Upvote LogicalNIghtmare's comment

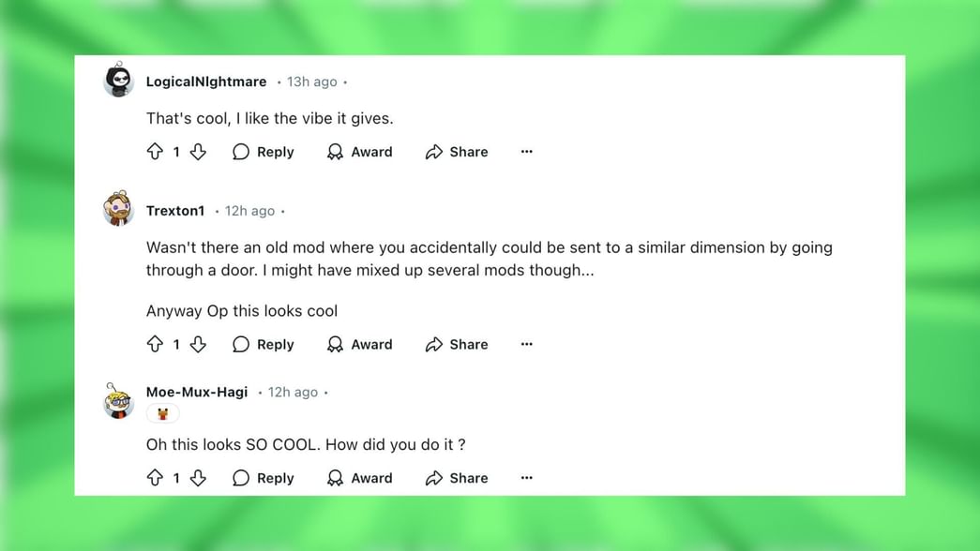tap(156, 151)
